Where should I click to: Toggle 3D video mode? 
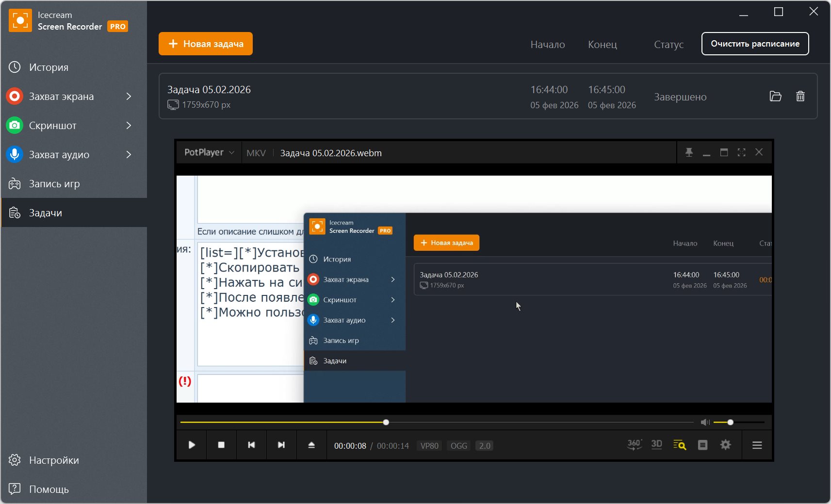pyautogui.click(x=656, y=445)
